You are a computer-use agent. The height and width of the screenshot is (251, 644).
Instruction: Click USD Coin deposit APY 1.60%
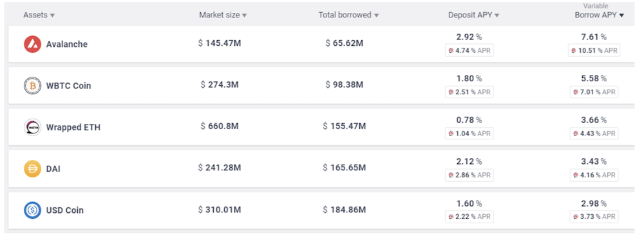coord(469,204)
